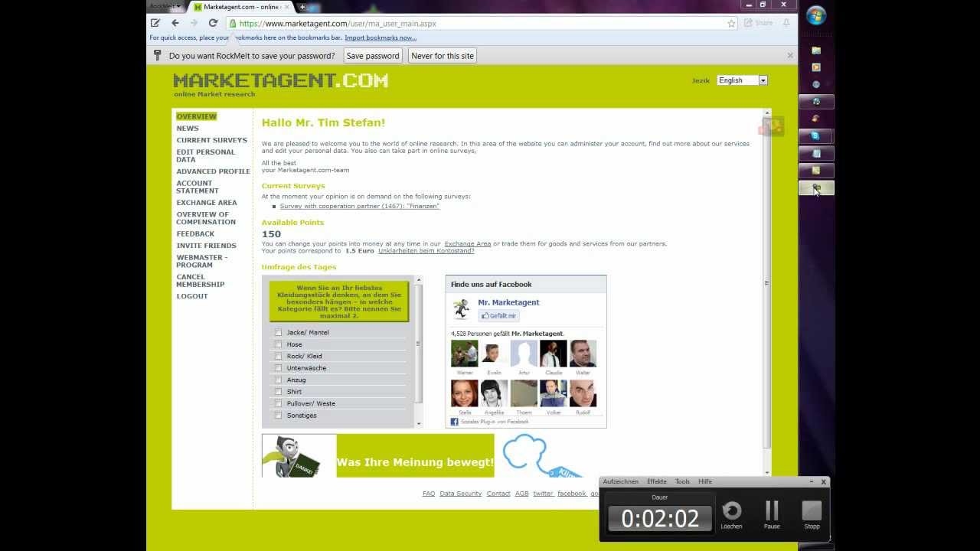Image resolution: width=980 pixels, height=551 pixels.
Task: Click the MARKETAGENT.COM logo
Action: point(281,80)
